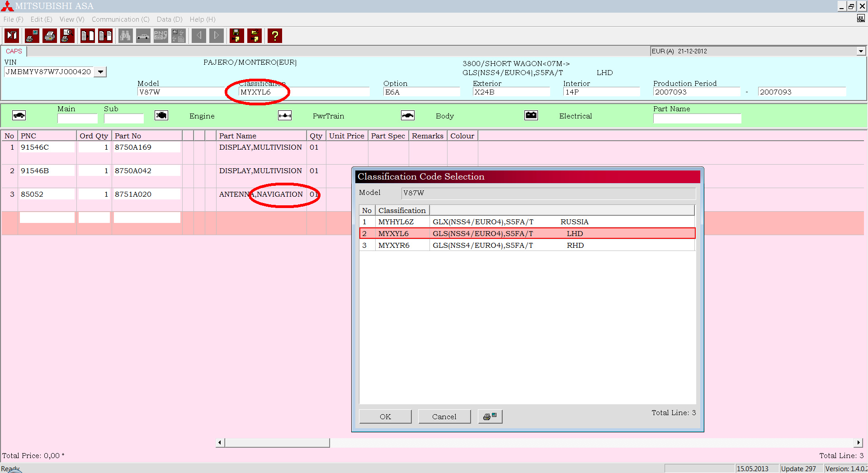Select the Electrical battery group icon
Screen dimensions: 868x473
tap(531, 116)
